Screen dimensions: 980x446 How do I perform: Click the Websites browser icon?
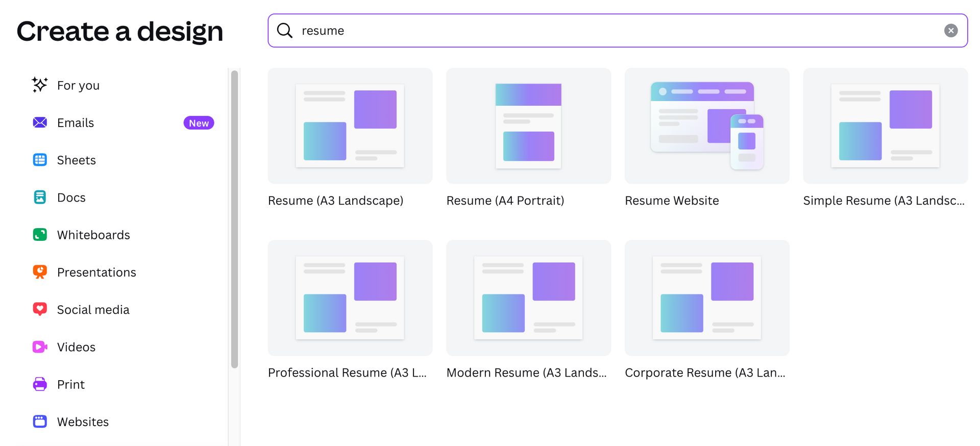40,422
